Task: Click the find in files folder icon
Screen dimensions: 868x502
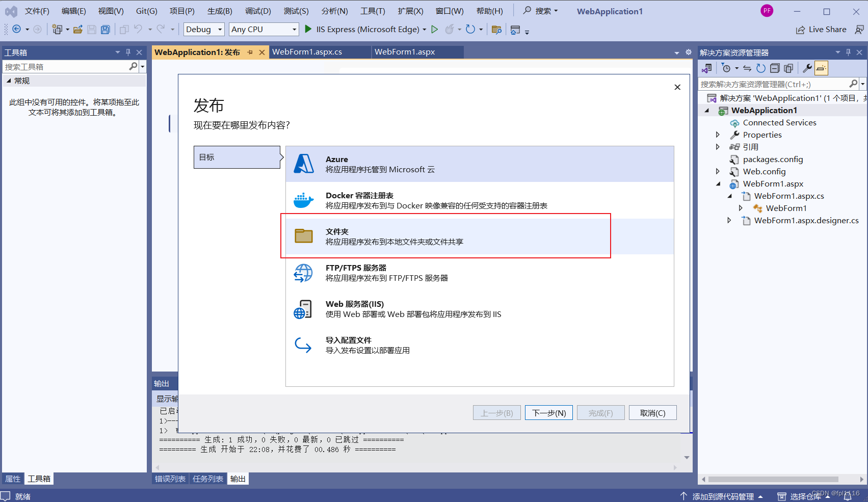Action: 496,30
